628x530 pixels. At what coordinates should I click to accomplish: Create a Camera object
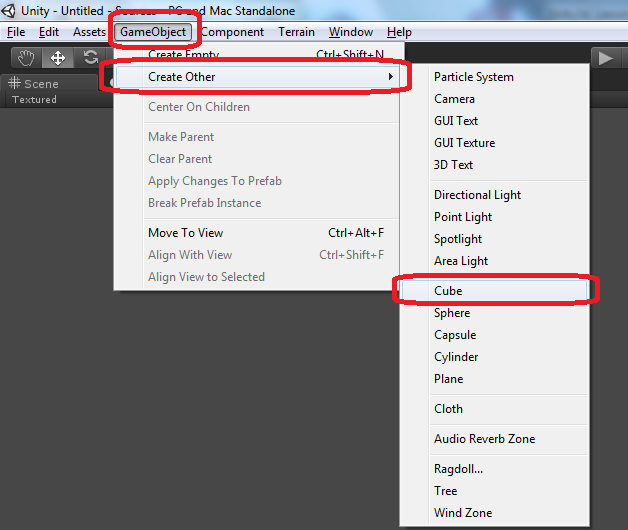click(x=495, y=99)
